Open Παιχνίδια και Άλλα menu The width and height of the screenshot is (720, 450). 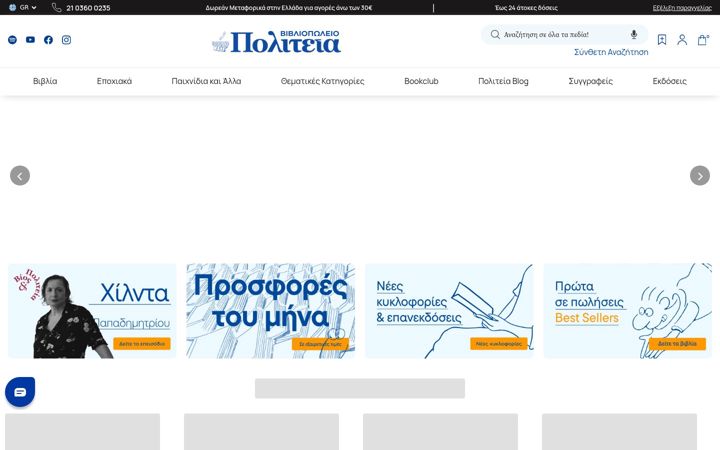206,81
